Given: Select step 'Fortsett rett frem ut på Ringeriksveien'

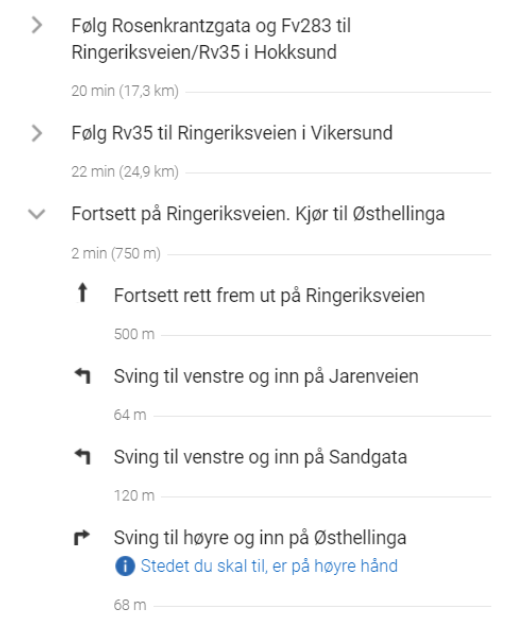Looking at the screenshot, I should pyautogui.click(x=269, y=296).
